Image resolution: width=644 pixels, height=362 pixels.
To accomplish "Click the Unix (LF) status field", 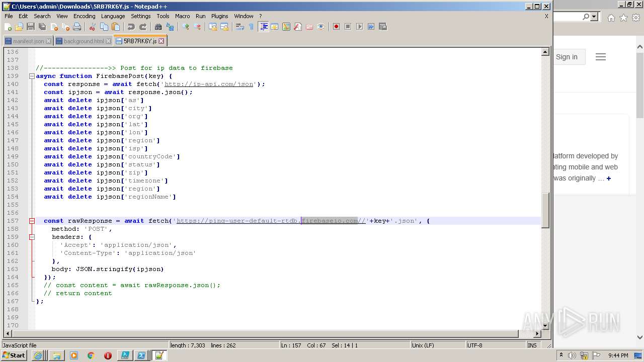I will coord(438,345).
